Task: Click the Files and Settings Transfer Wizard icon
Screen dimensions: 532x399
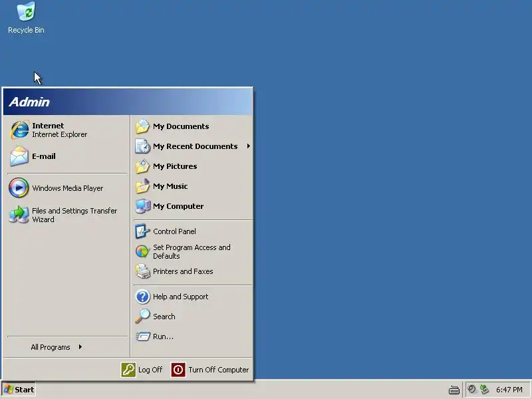Action: point(19,214)
